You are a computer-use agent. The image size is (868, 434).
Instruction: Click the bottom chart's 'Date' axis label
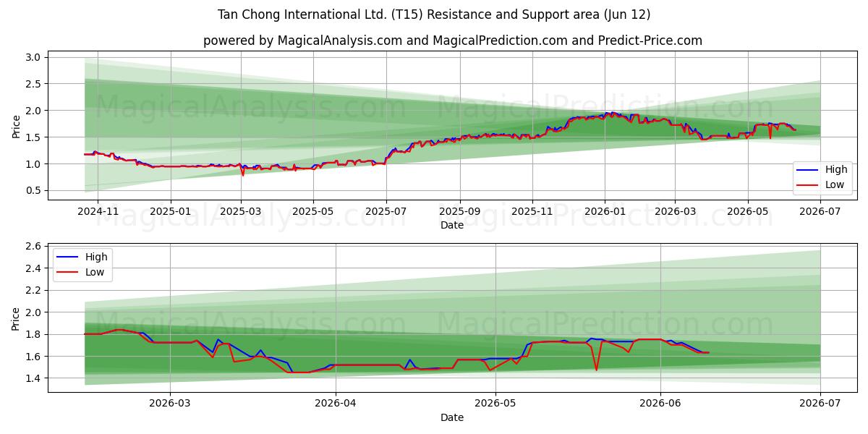(452, 417)
